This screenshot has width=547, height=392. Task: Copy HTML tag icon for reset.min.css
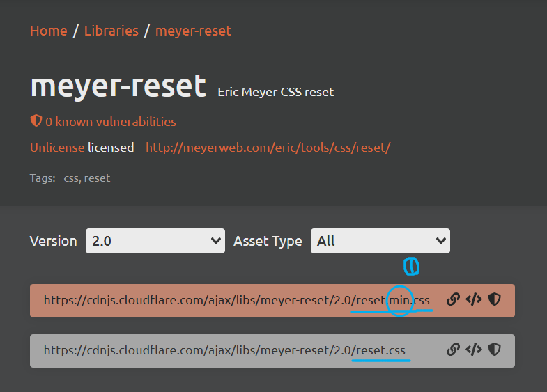pos(474,299)
